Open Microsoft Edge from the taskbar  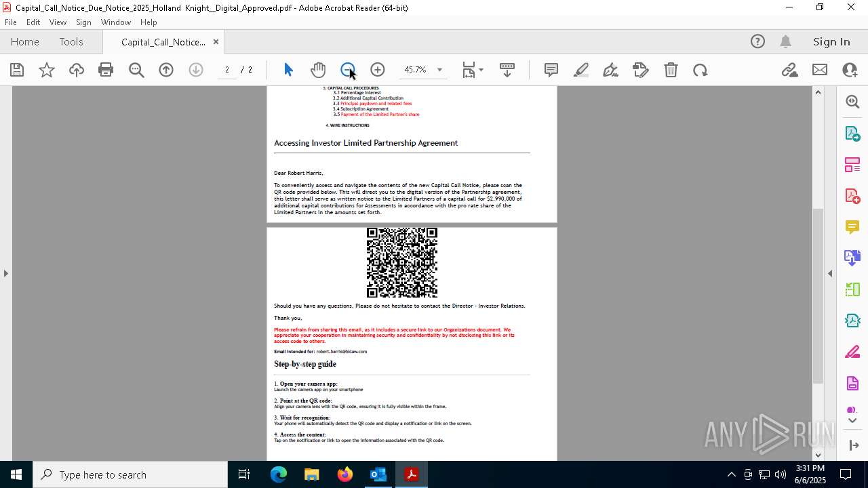[279, 474]
